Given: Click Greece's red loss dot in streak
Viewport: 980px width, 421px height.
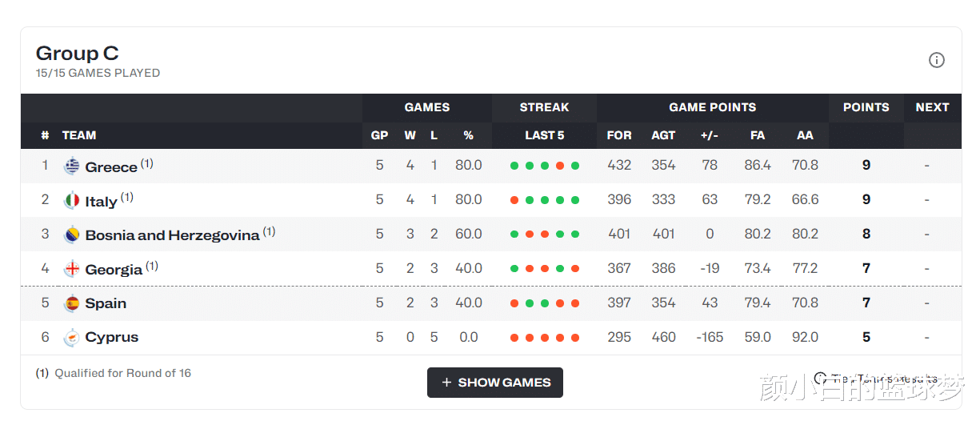Looking at the screenshot, I should coord(560,166).
